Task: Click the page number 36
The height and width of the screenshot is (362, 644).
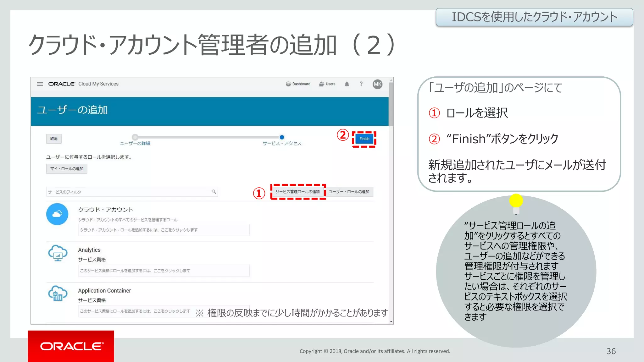Action: 611,351
